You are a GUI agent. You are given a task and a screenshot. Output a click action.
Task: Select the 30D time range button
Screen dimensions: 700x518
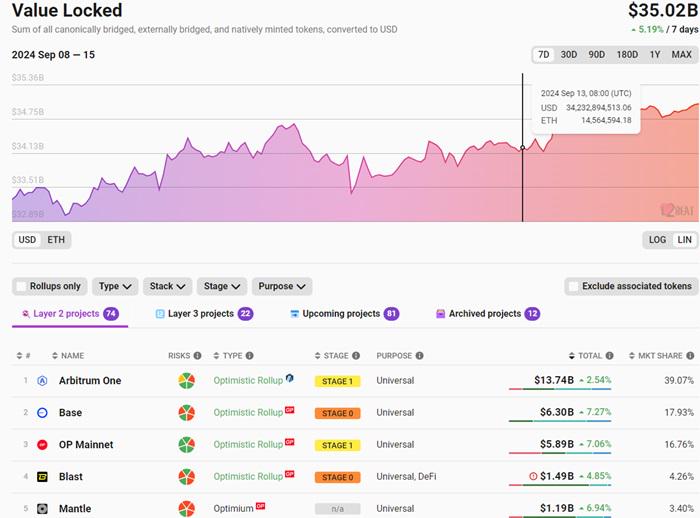[568, 55]
